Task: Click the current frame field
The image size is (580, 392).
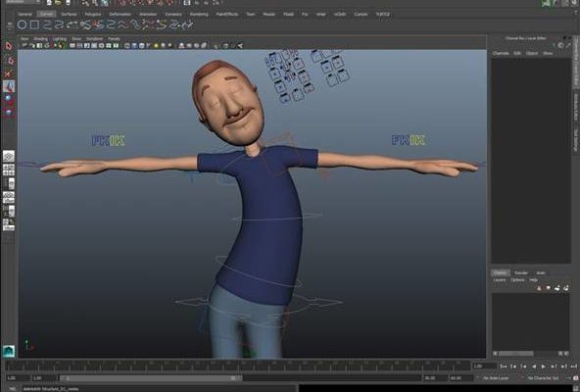Action: pos(484,367)
